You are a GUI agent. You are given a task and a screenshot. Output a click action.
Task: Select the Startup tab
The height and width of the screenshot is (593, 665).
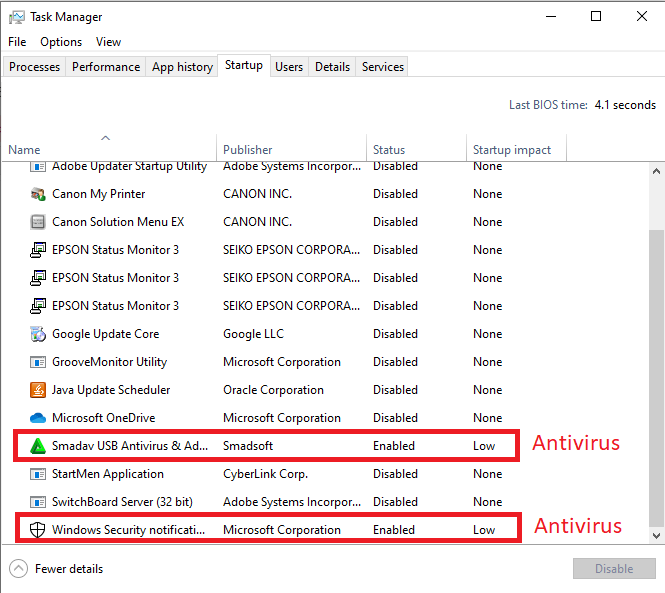[x=244, y=65]
